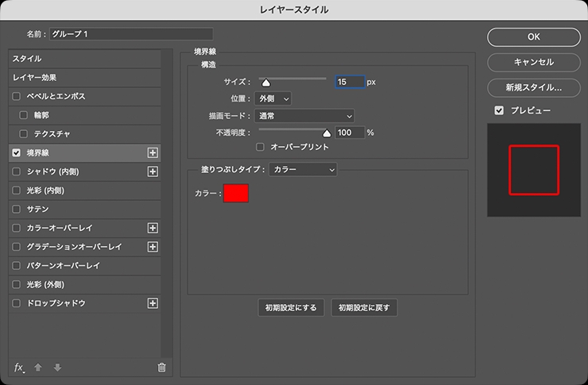Click plus icon beside ドロップシャドウ
588x385 pixels.
[153, 303]
